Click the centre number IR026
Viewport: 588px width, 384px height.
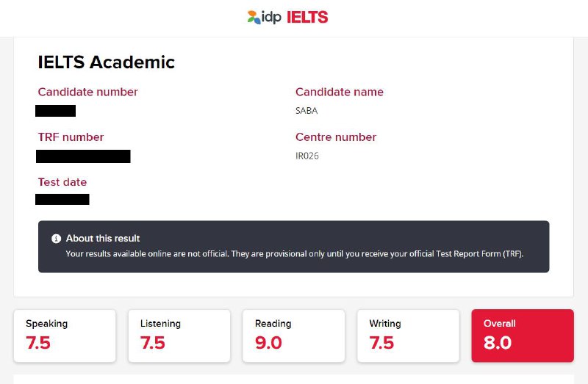307,156
